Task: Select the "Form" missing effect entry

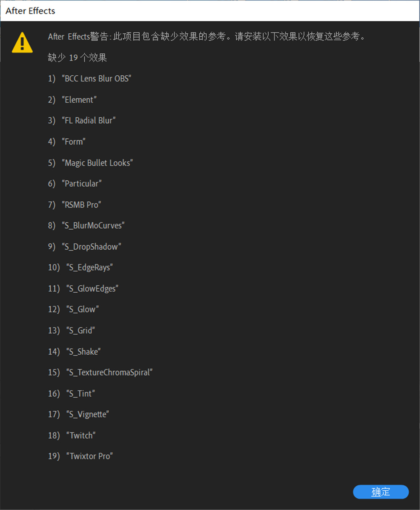Action: [73, 142]
